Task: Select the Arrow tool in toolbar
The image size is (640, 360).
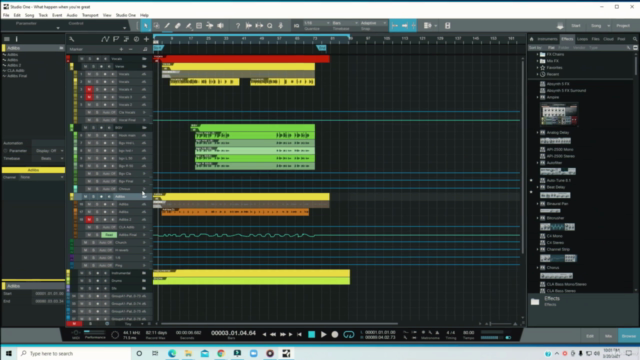Action: click(x=146, y=26)
